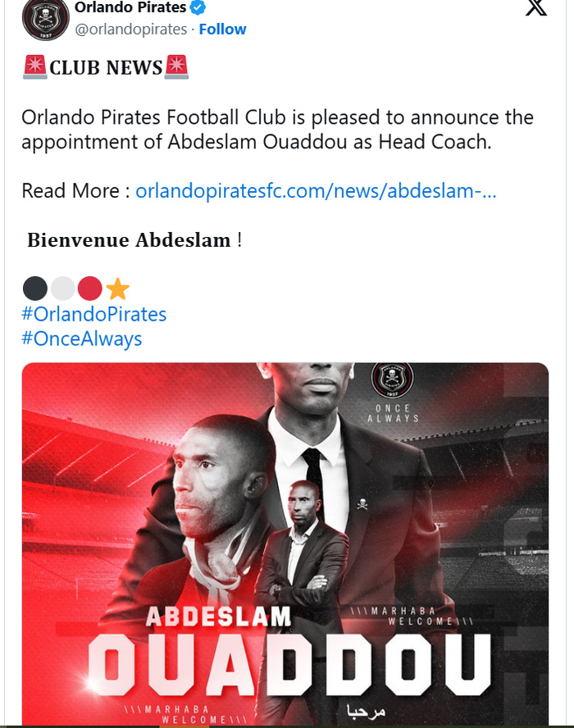Click the #OrlandoPirates hashtag
The image size is (574, 728).
(x=93, y=314)
